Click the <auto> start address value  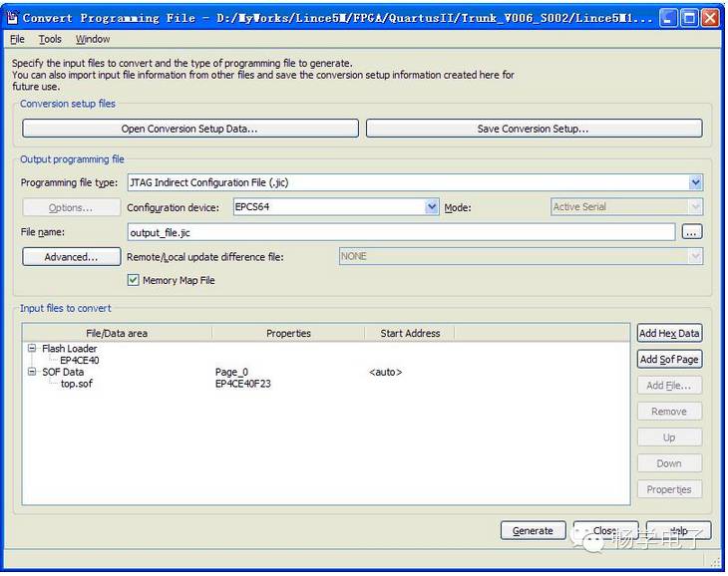tap(385, 372)
